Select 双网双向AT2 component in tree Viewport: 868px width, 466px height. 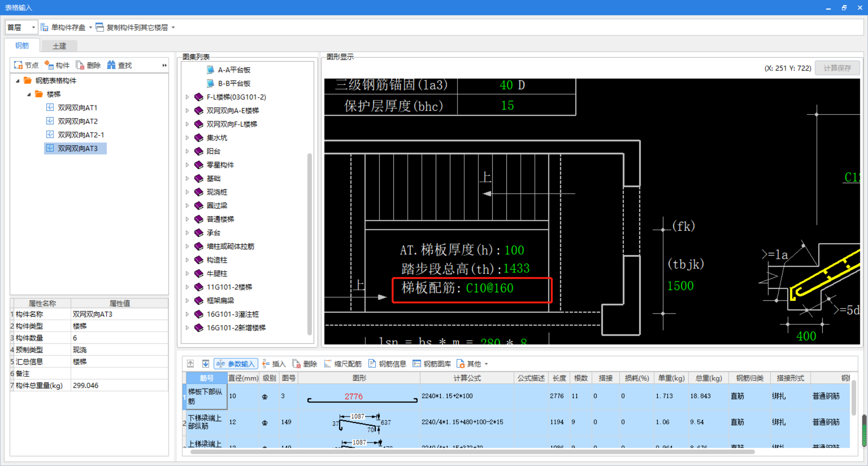[72, 121]
